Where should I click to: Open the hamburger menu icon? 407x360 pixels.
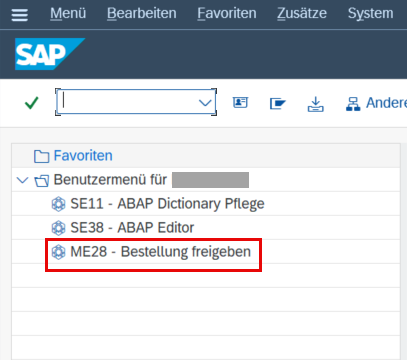20,15
